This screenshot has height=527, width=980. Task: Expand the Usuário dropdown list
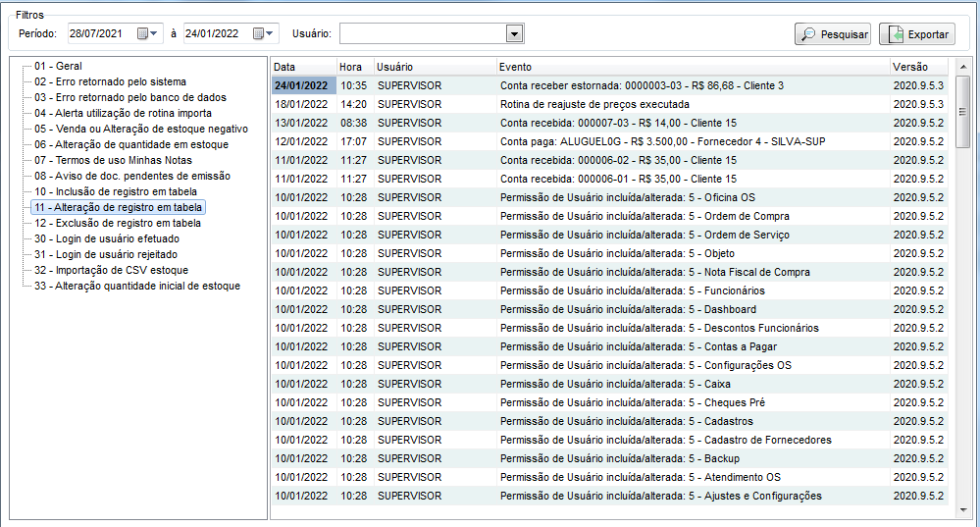point(514,34)
